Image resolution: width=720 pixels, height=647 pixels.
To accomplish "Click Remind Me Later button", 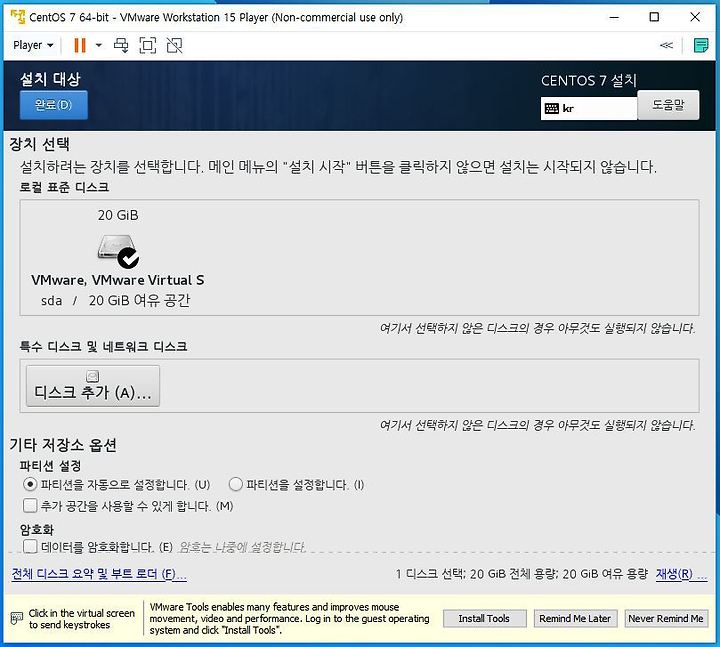I will tap(575, 619).
